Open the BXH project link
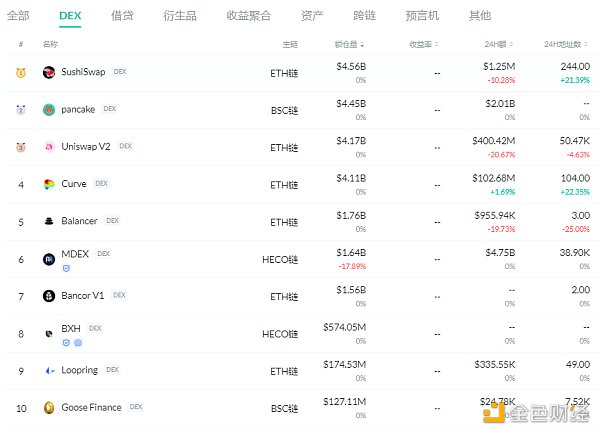This screenshot has width=600, height=434. pos(71,328)
